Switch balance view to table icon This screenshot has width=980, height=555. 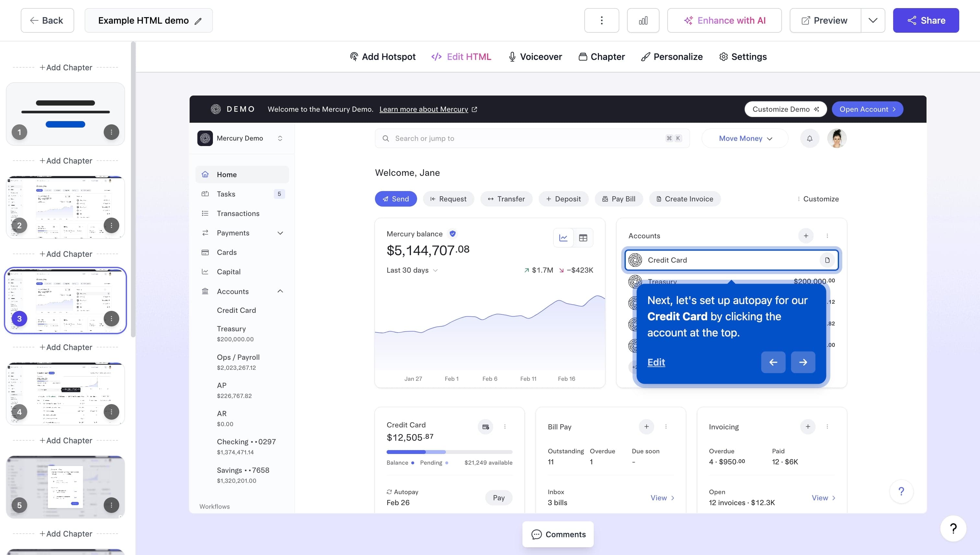coord(583,238)
